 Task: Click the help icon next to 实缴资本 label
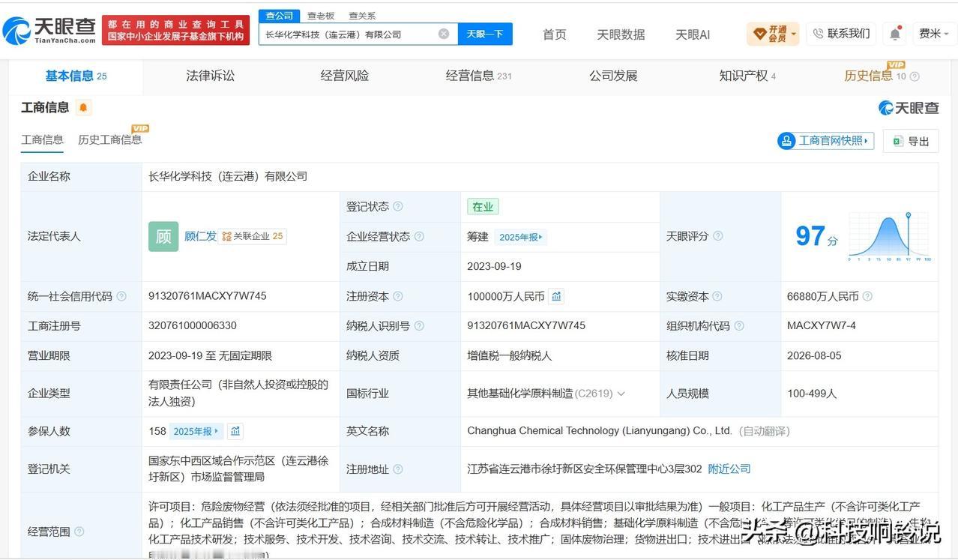[x=717, y=296]
